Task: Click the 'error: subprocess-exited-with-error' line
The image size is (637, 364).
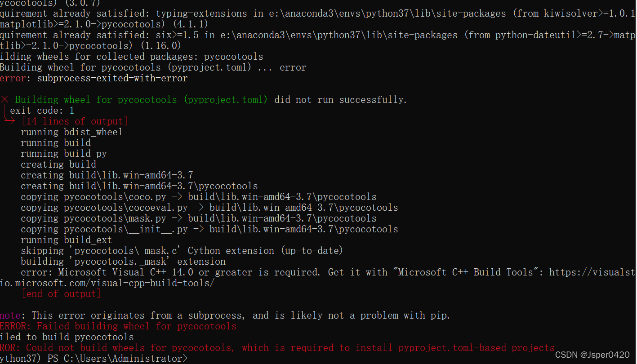Action: [94, 78]
